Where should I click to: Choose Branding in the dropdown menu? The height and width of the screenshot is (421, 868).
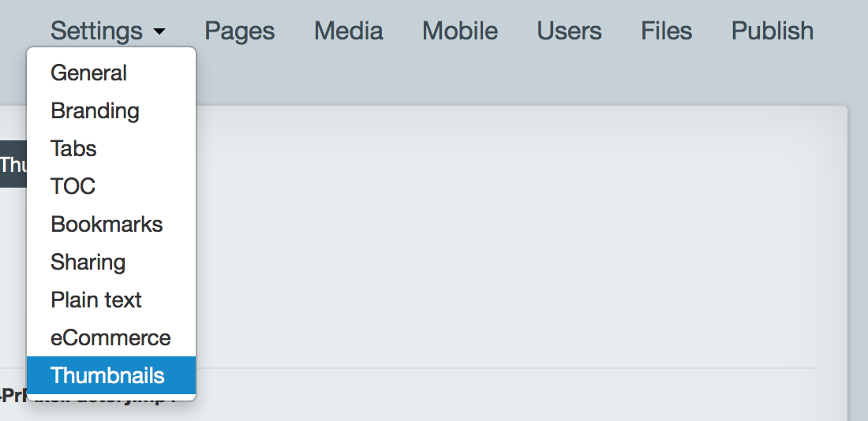pyautogui.click(x=111, y=110)
